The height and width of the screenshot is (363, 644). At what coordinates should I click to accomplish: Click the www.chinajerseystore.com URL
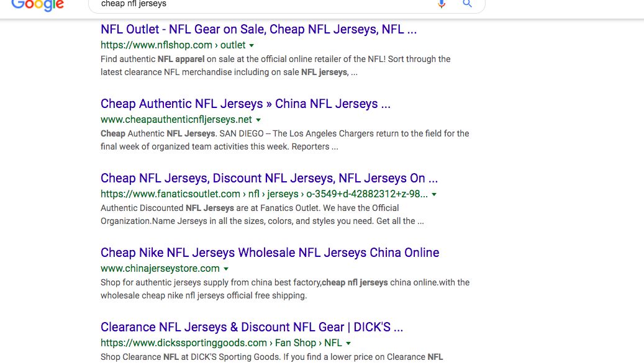click(160, 268)
